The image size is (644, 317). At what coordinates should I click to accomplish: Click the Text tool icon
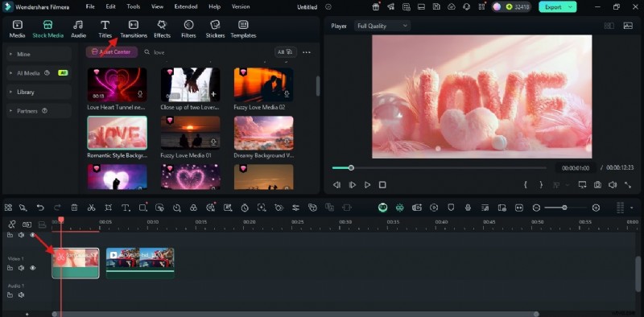pyautogui.click(x=126, y=208)
